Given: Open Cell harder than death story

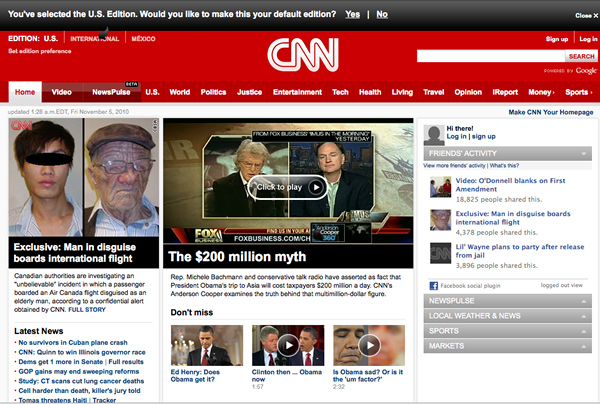Looking at the screenshot, I should [x=79, y=391].
